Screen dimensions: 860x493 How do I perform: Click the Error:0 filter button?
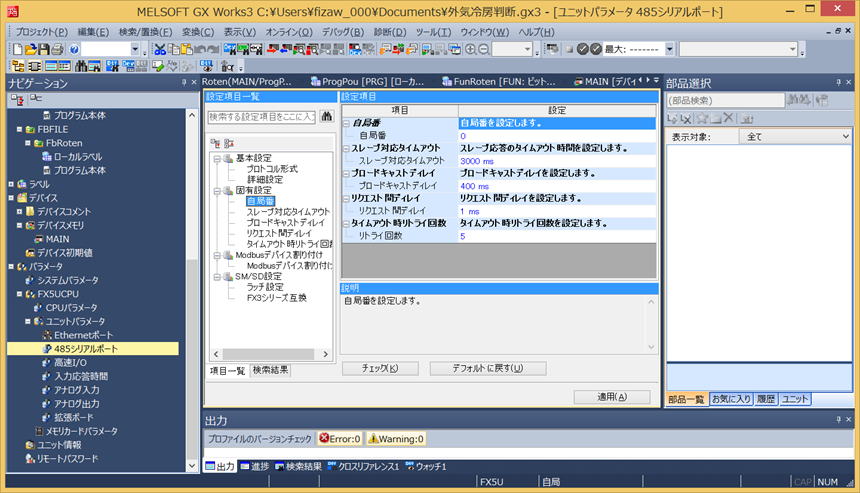pos(340,439)
